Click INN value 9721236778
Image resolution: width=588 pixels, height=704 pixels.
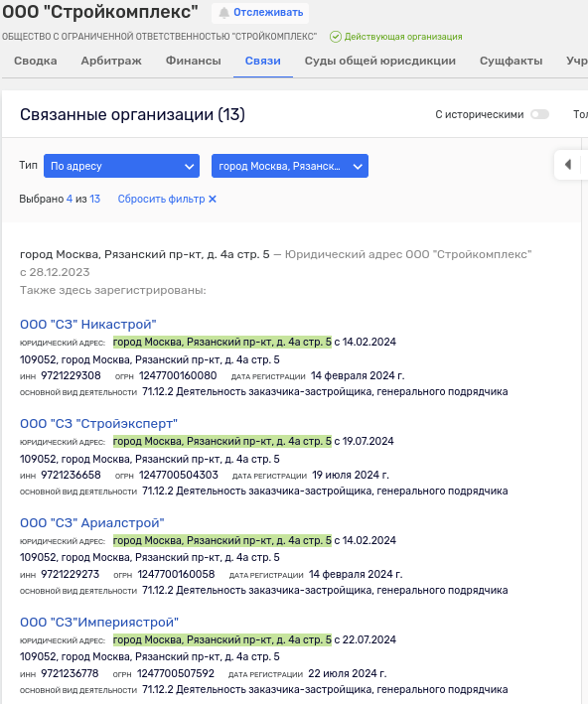[70, 673]
